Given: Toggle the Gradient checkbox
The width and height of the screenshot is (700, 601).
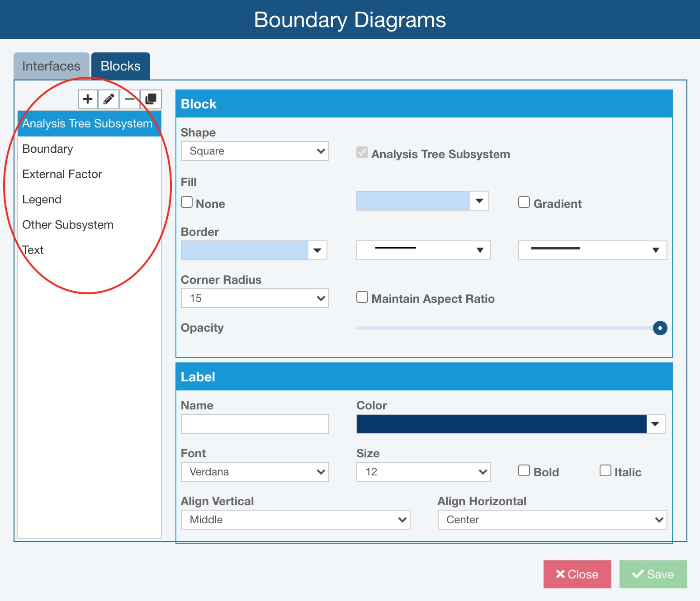Looking at the screenshot, I should tap(524, 202).
